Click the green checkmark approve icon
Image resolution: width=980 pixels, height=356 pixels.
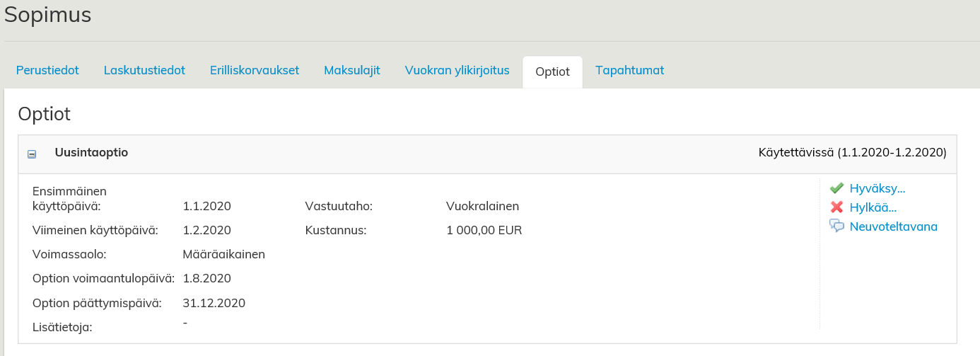pos(836,188)
